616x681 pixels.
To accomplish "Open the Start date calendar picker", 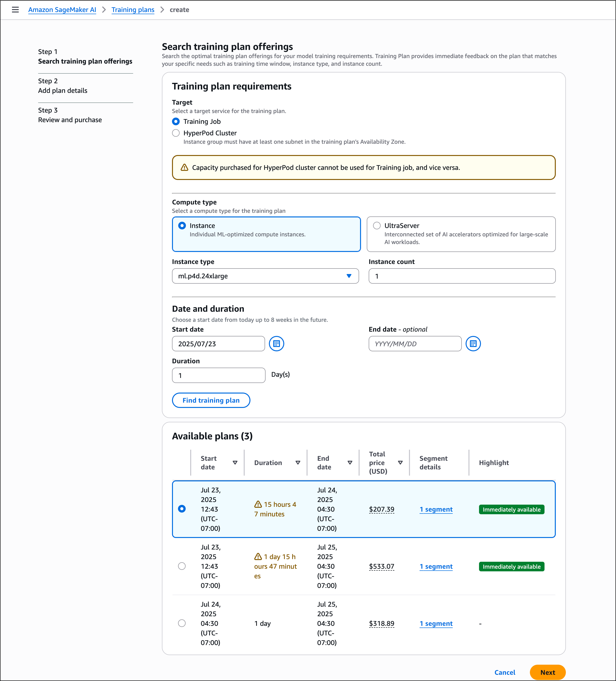I will [x=277, y=344].
